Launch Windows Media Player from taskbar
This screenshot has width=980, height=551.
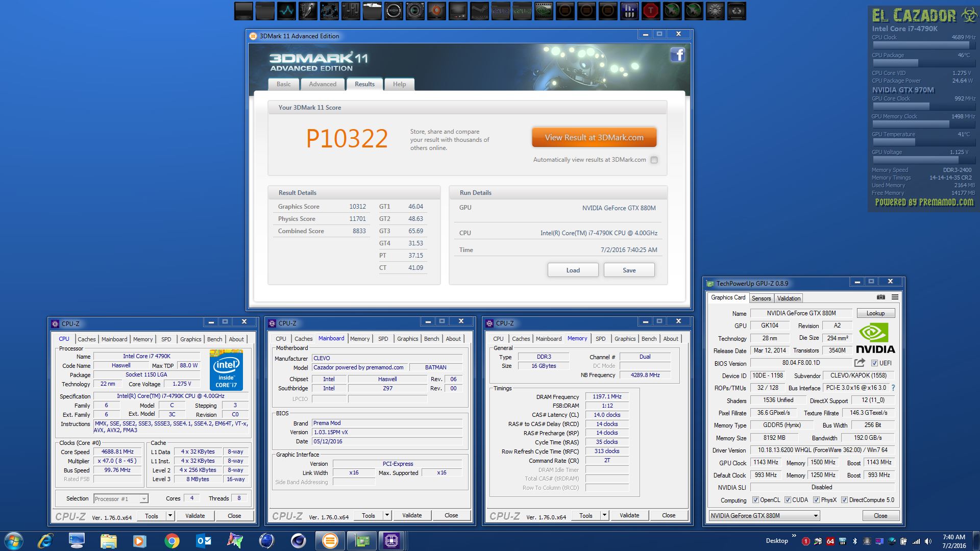coord(139,541)
